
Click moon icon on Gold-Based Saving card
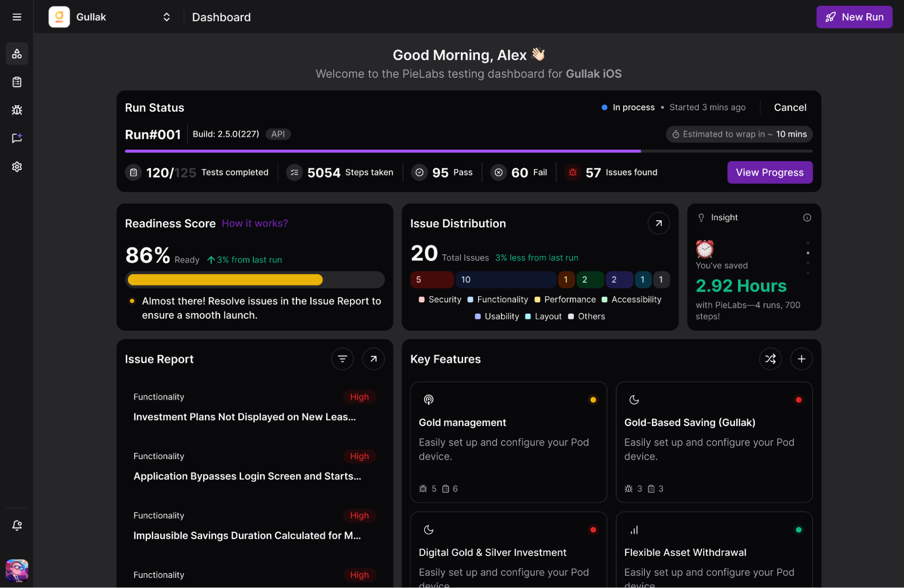pos(634,399)
